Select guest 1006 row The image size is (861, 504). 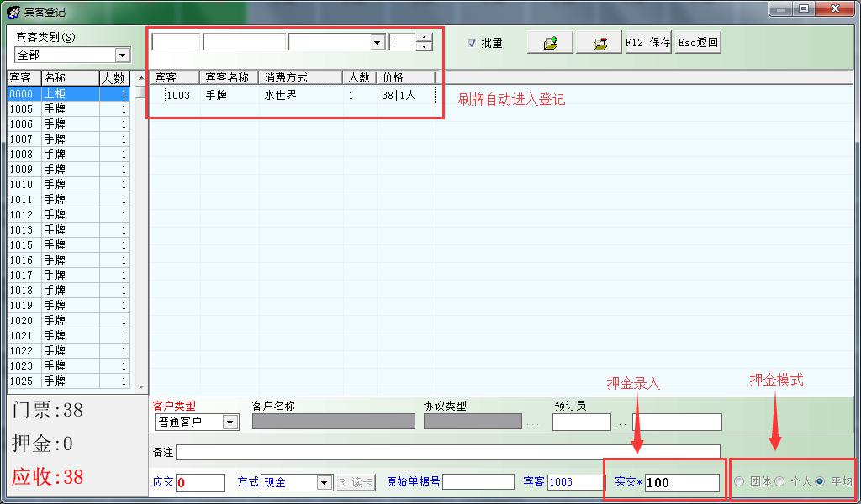tap(69, 124)
